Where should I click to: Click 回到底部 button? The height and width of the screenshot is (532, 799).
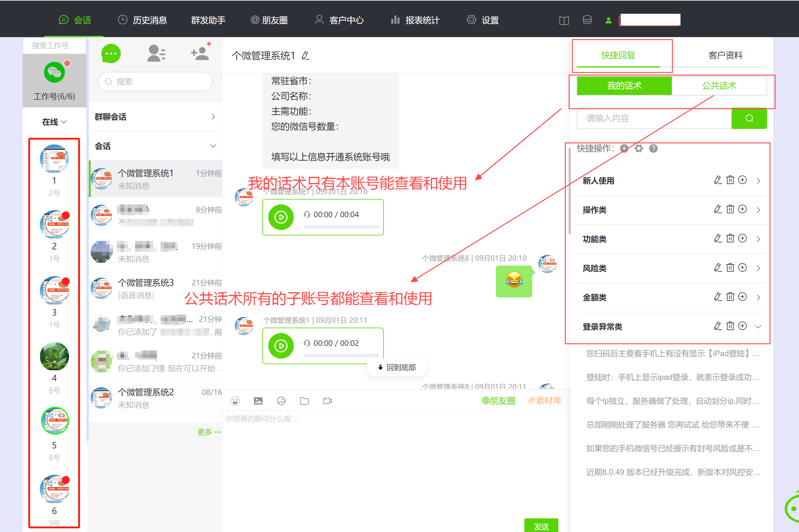point(396,367)
